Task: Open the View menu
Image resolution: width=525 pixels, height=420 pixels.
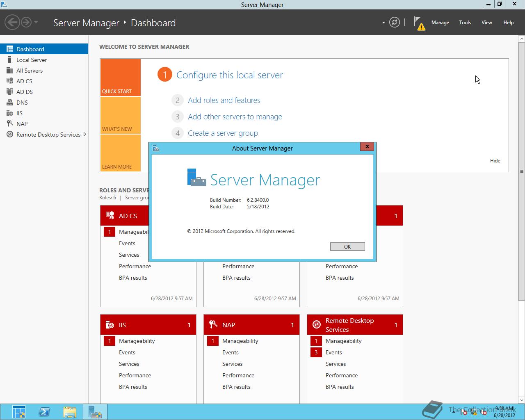Action: click(x=487, y=23)
